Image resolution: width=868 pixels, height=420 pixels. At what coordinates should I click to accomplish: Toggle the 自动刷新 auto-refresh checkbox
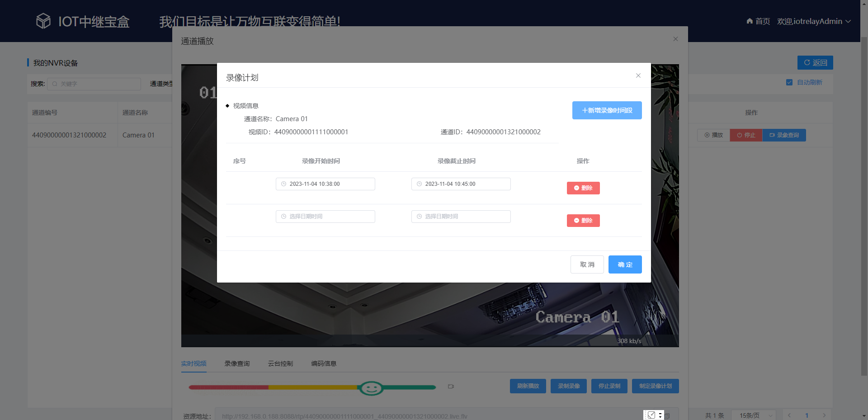[x=789, y=82]
